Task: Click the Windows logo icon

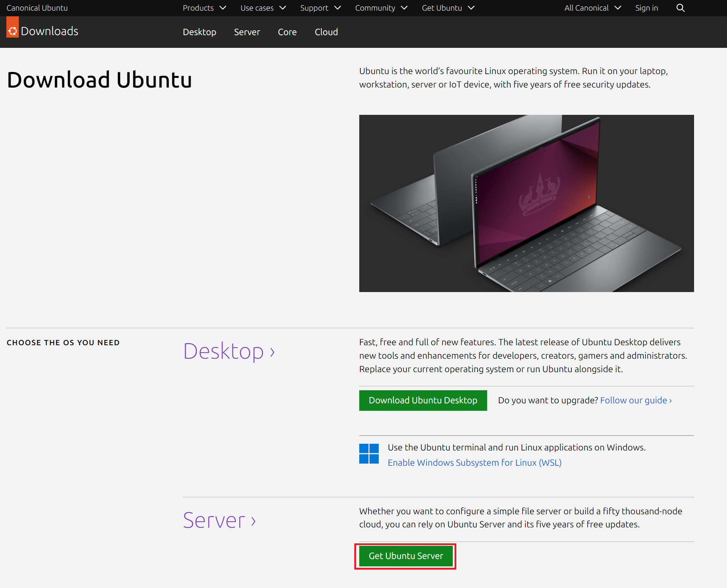Action: point(369,454)
